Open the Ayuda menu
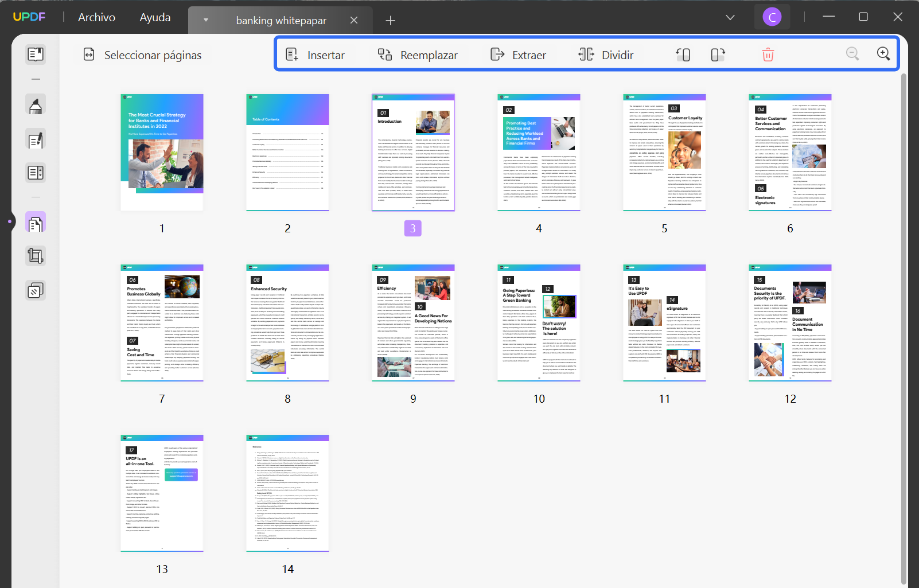 154,17
